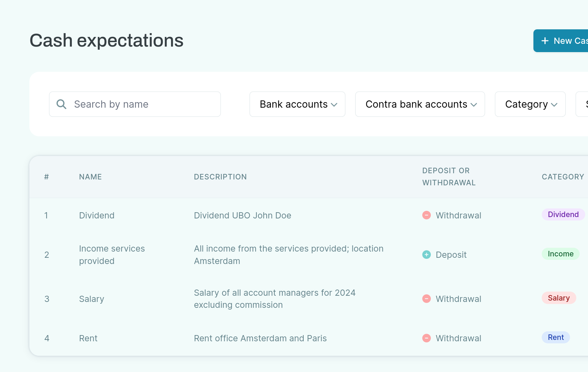The image size is (588, 372).
Task: Click the Rent category badge
Action: [556, 337]
